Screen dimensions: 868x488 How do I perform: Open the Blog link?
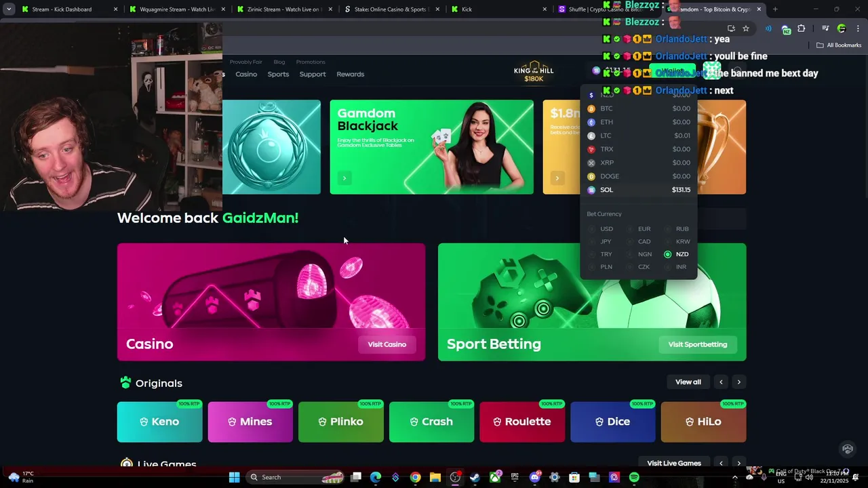pyautogui.click(x=279, y=62)
